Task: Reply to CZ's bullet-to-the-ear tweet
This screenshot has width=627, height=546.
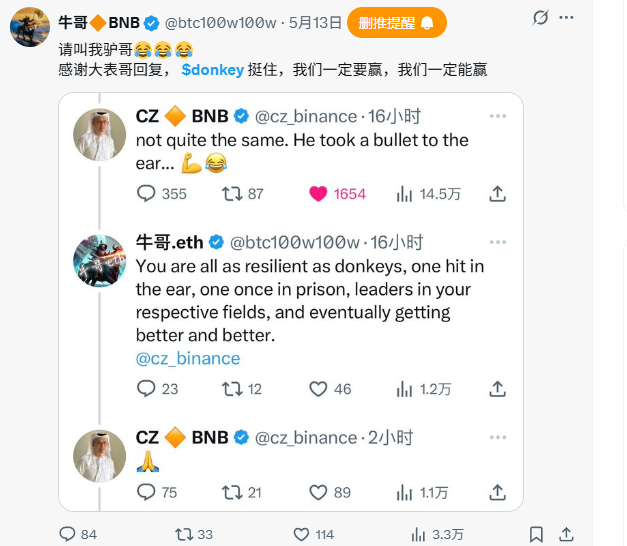Action: tap(146, 193)
